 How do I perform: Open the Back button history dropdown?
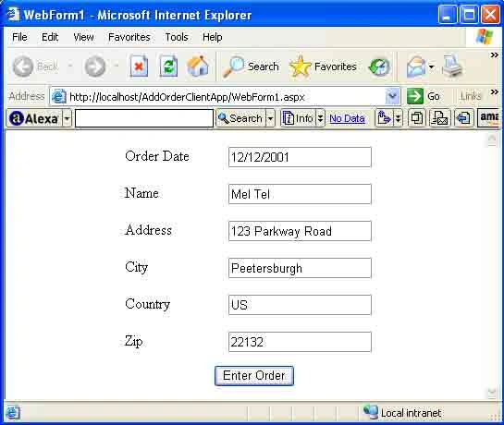[x=70, y=67]
